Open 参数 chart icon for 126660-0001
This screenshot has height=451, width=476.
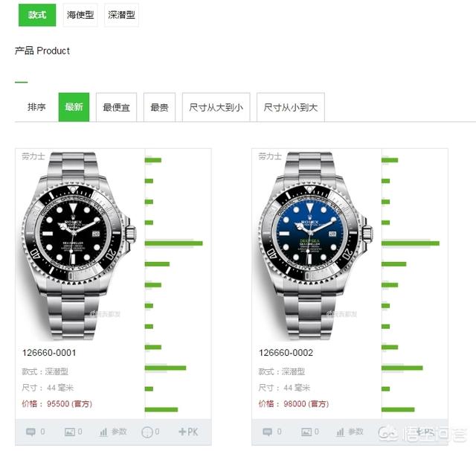coord(103,432)
